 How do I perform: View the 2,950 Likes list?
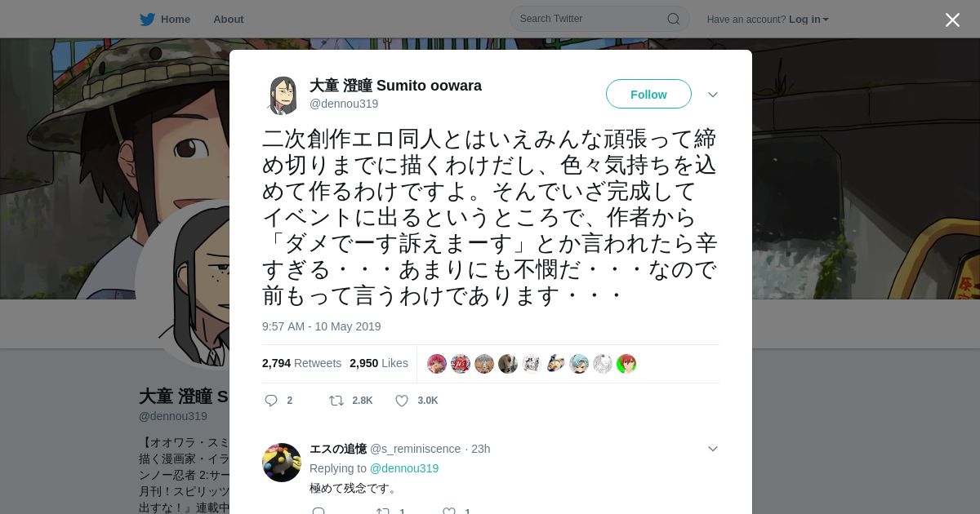click(379, 363)
